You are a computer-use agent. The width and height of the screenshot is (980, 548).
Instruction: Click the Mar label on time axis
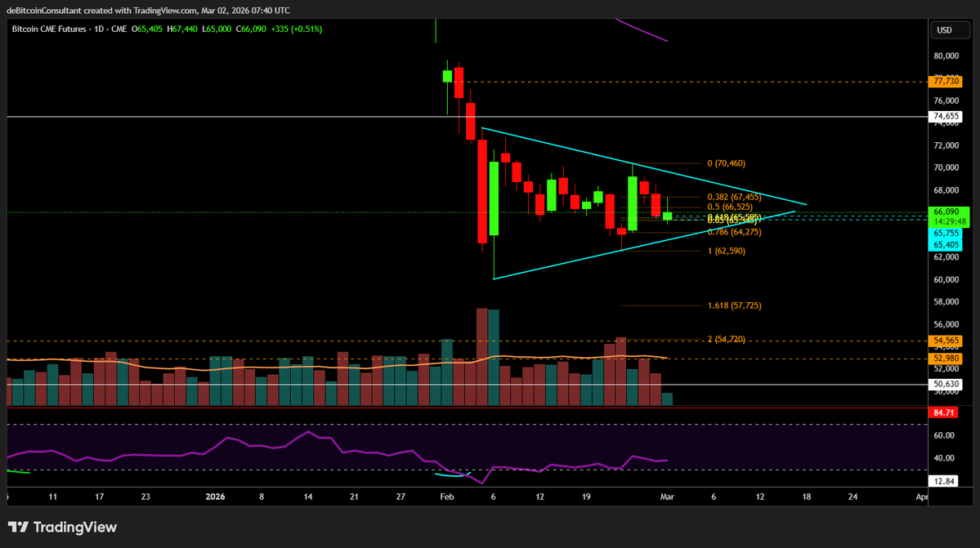(667, 497)
